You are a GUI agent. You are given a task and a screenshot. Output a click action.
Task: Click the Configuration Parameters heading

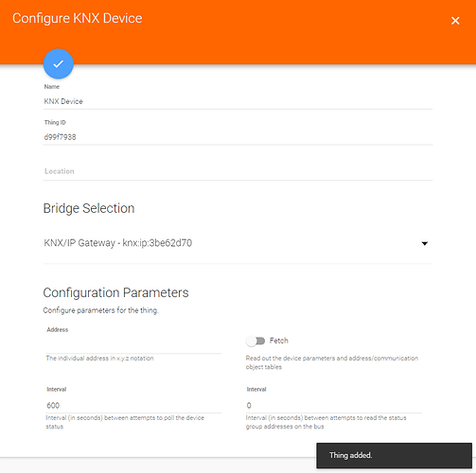pos(115,292)
